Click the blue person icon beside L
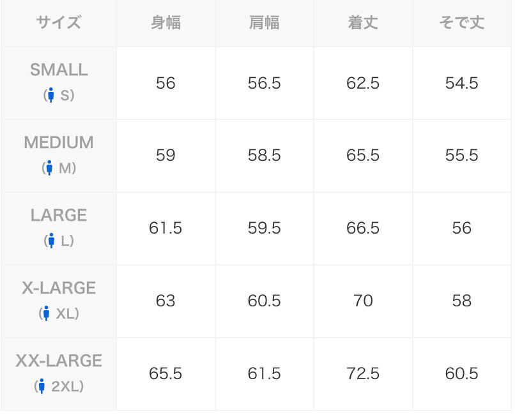The image size is (515, 420). click(x=52, y=241)
